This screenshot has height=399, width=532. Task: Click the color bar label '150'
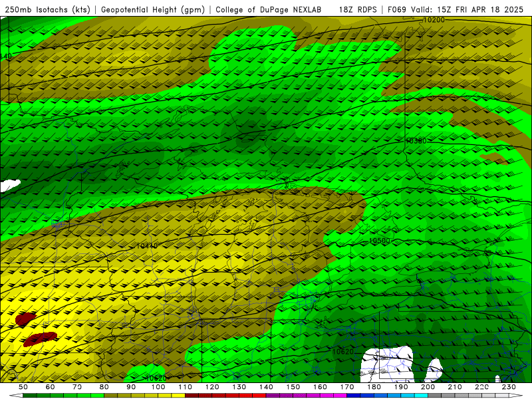click(x=293, y=387)
